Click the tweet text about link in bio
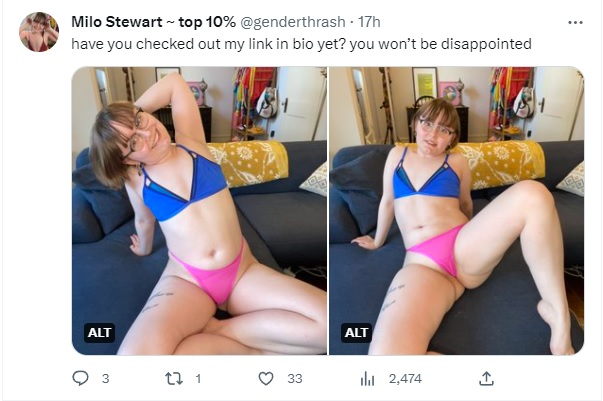This screenshot has width=603, height=401. click(302, 44)
